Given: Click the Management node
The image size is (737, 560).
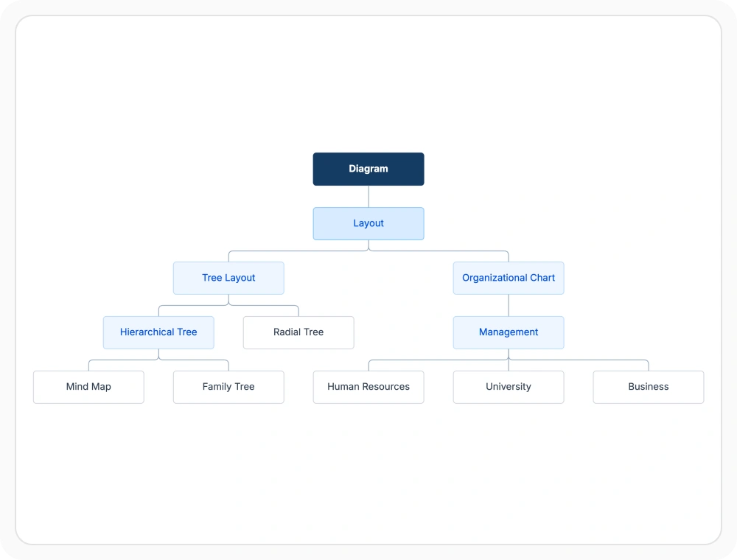Looking at the screenshot, I should point(509,332).
